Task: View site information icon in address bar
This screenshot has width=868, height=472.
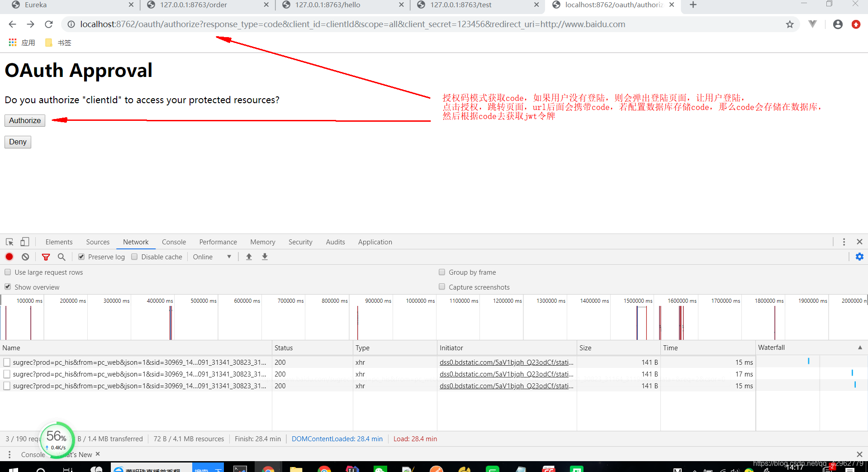Action: [71, 24]
